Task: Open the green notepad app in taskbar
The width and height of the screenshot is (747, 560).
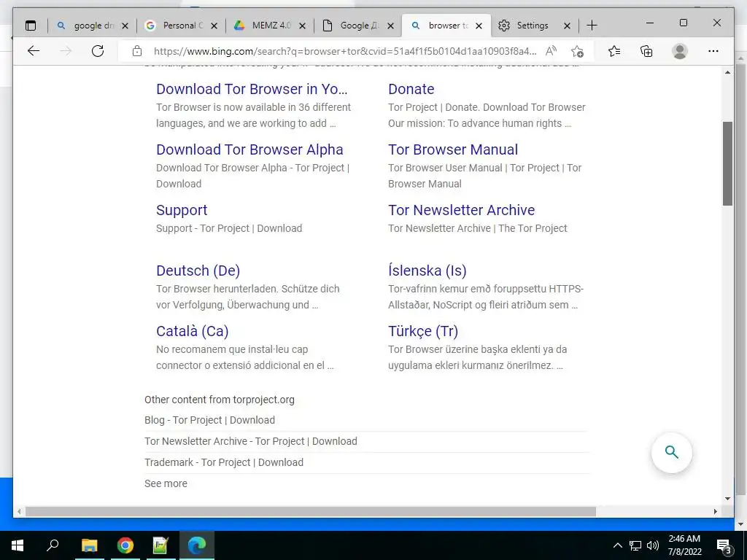Action: click(x=161, y=545)
